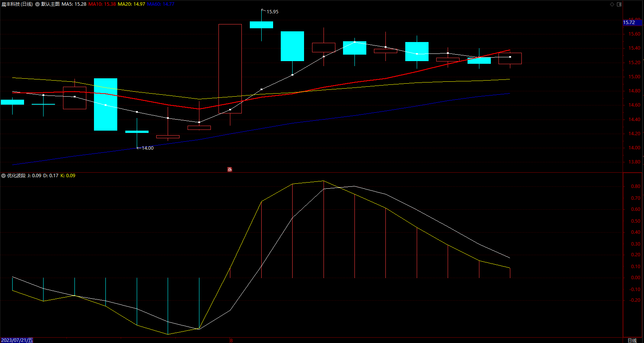Viewport: 644px width, 343px height.
Task: Click the K: 0.09 value label
Action: (x=68, y=176)
